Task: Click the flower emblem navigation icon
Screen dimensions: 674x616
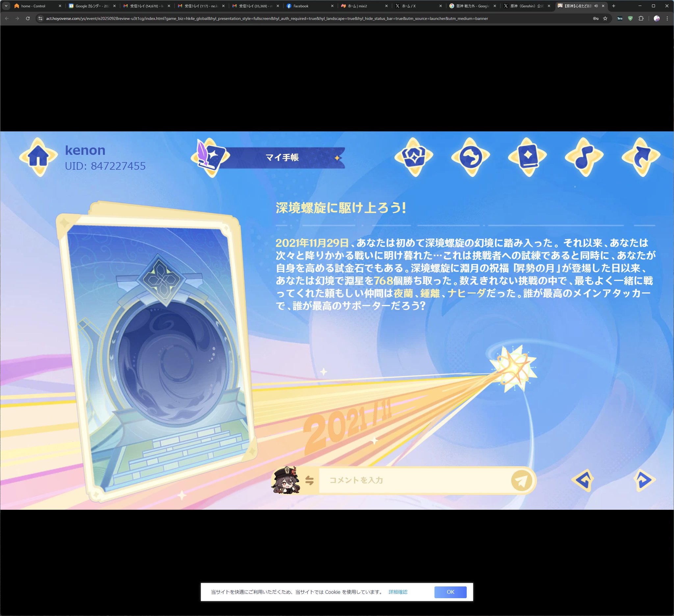Action: 414,157
